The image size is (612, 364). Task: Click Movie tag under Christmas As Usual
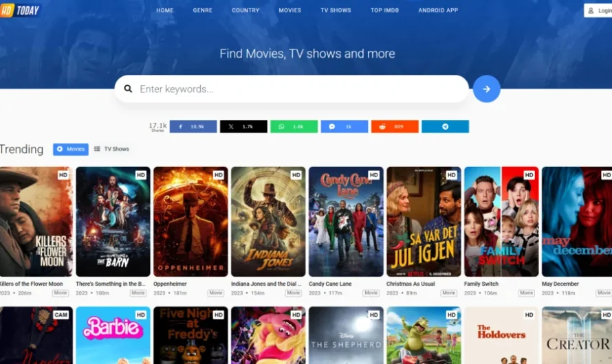[x=449, y=293]
